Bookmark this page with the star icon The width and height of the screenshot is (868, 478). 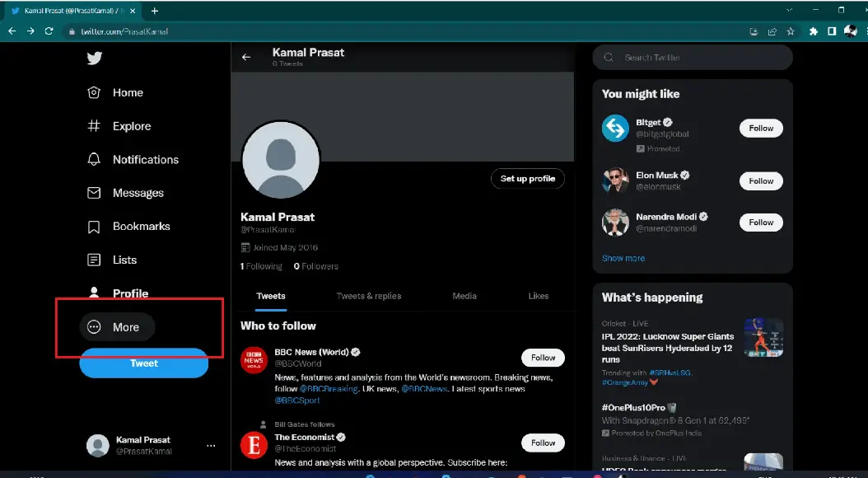pos(791,31)
